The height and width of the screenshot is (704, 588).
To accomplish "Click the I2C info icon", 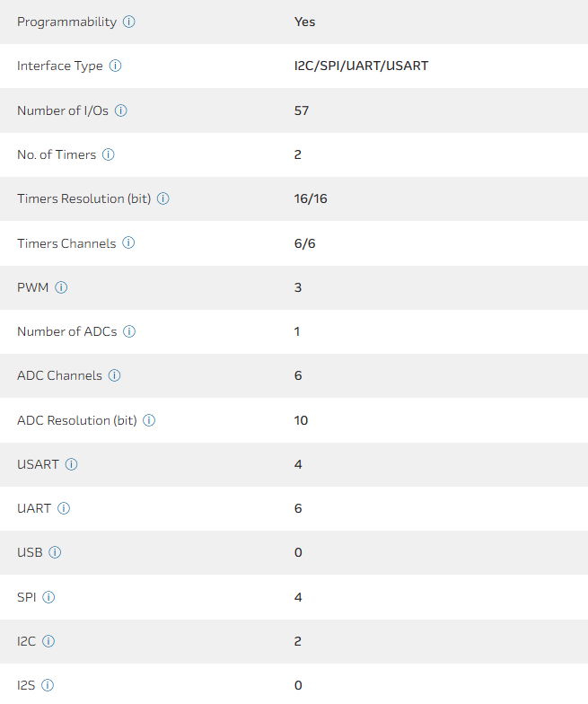I will (x=48, y=641).
